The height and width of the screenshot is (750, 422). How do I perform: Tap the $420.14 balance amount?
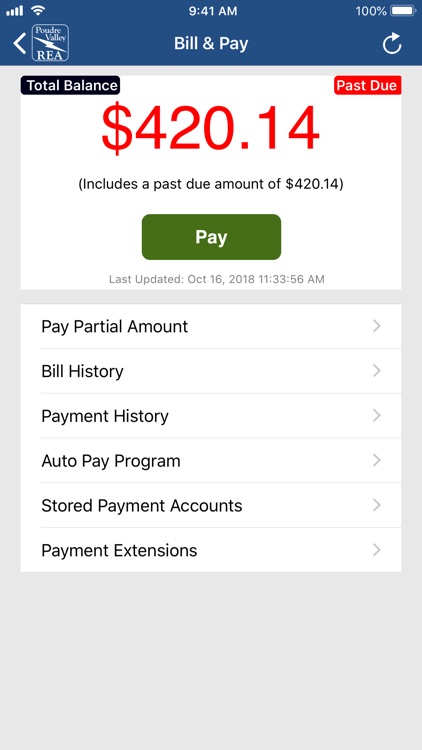211,129
